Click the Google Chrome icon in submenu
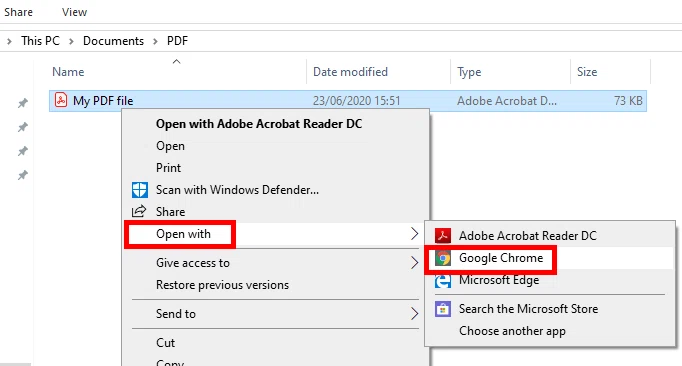Viewport: 682px width, 366px height. click(443, 258)
